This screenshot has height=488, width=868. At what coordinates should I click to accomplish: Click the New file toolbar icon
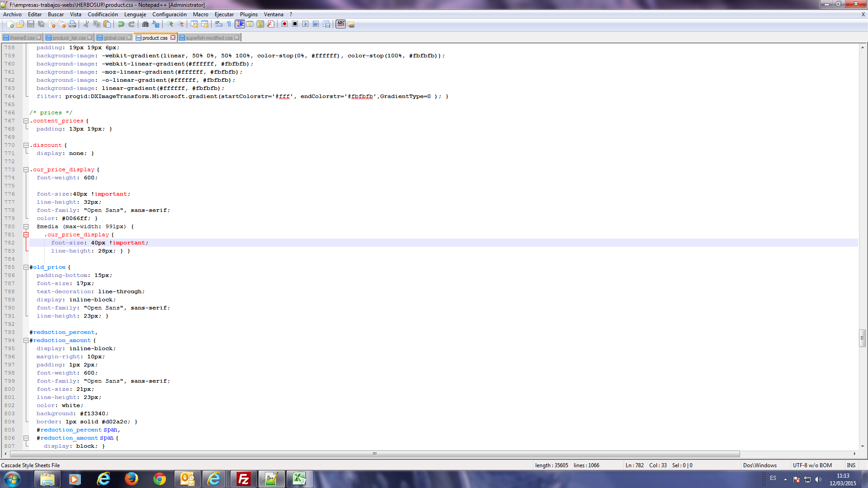(x=10, y=24)
